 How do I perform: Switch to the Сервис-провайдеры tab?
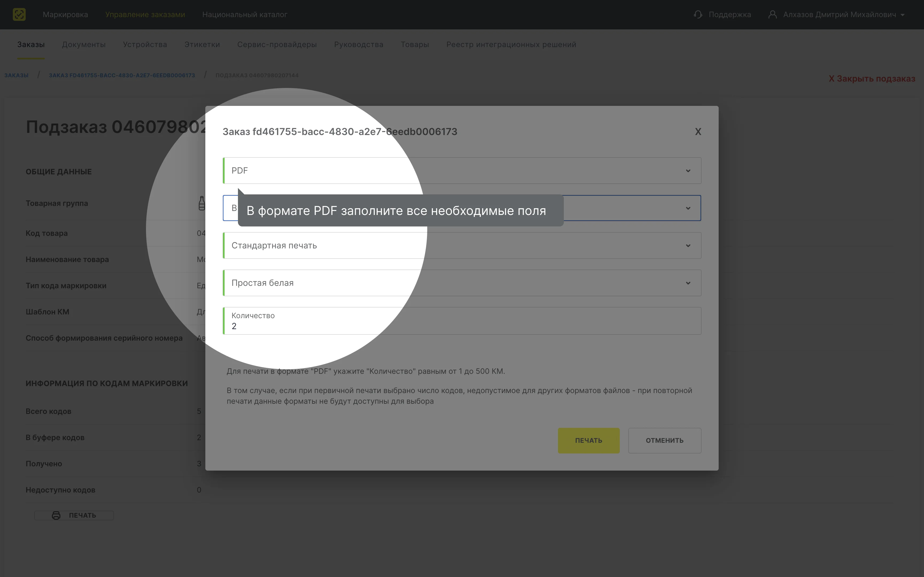(x=277, y=45)
